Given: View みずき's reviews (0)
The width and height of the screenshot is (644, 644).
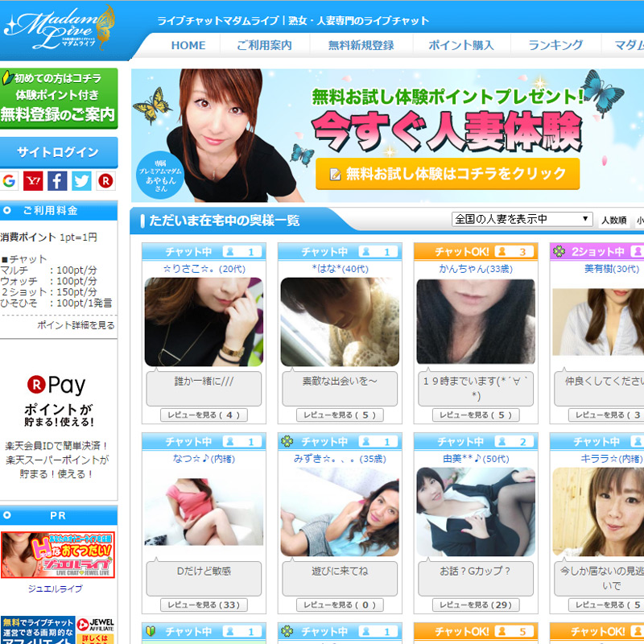Looking at the screenshot, I should point(340,605).
